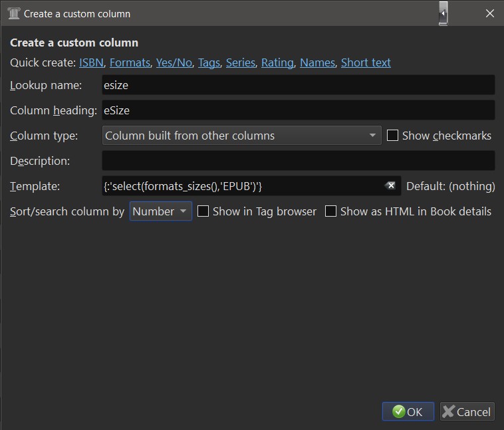504x430 pixels.
Task: Click the ISBN quick create link
Action: point(91,62)
